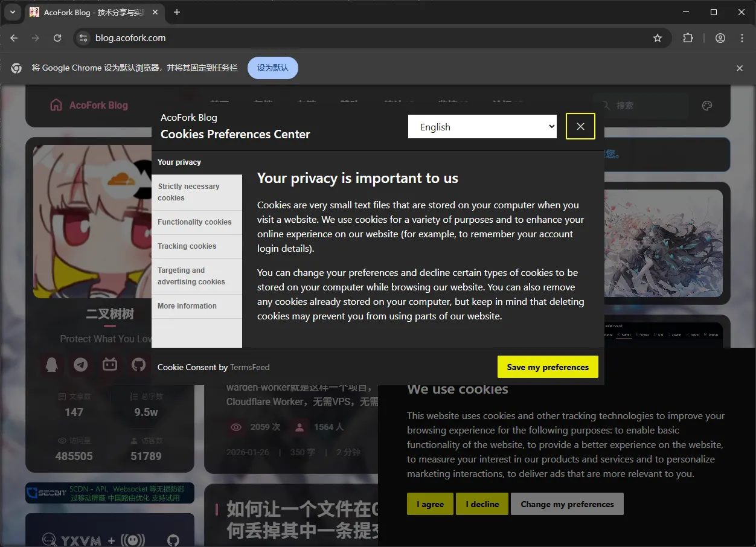
Task: Click the Bilibili social icon
Action: point(110,365)
